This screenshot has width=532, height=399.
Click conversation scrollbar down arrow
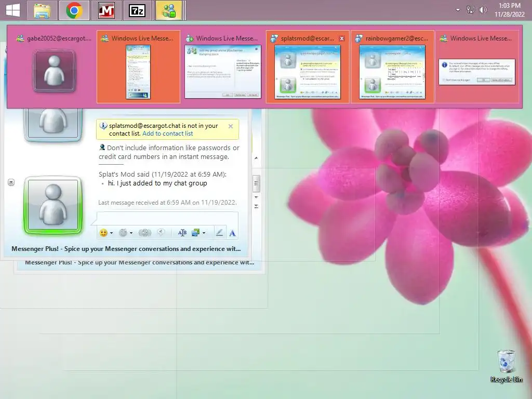pos(257,197)
